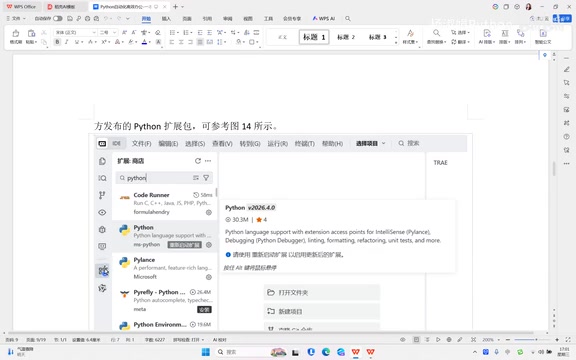The image size is (576, 360).
Task: Switch to the 审阅 ribbon tab
Action: coord(227,18)
